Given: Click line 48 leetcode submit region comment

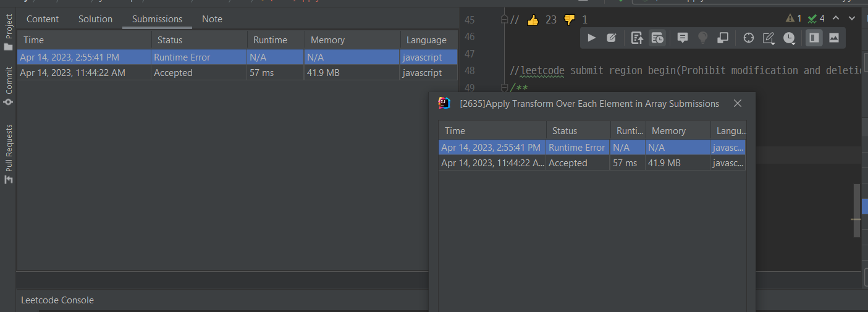Looking at the screenshot, I should (686, 70).
